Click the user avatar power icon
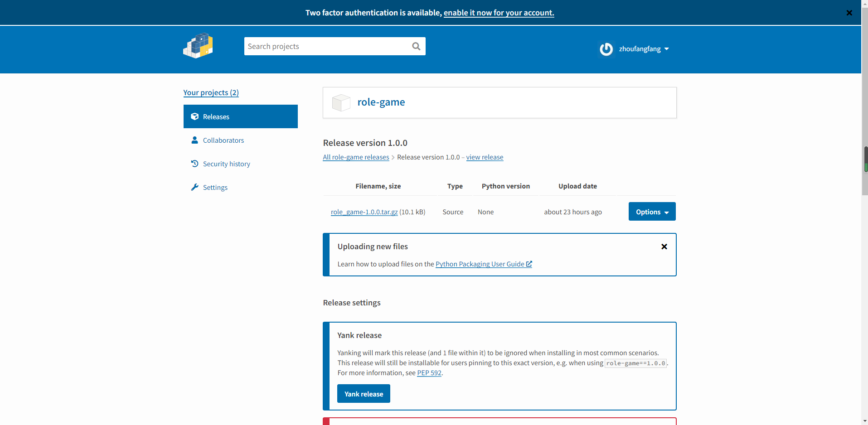The width and height of the screenshot is (868, 425). pos(606,49)
